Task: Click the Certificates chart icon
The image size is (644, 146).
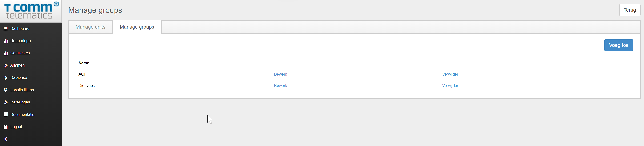Action: point(6,53)
